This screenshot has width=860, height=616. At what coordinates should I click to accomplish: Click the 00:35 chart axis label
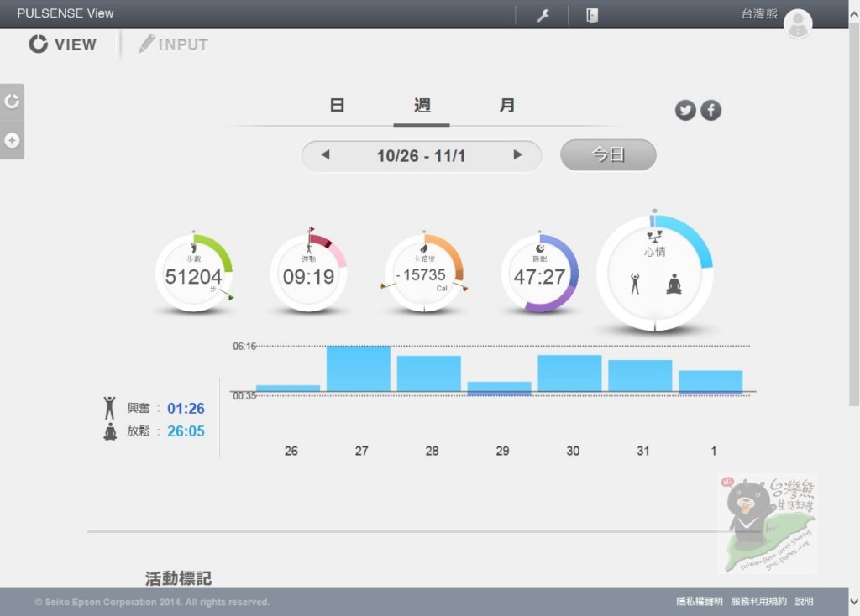244,395
